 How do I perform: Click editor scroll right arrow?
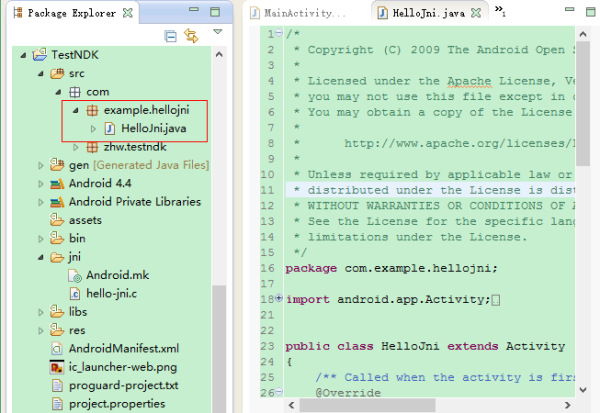pos(568,405)
